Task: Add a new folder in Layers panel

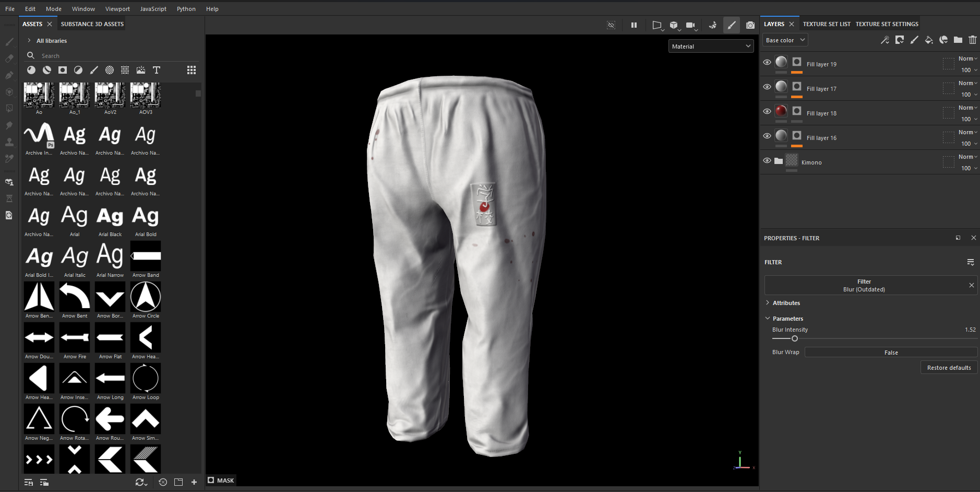Action: 958,40
